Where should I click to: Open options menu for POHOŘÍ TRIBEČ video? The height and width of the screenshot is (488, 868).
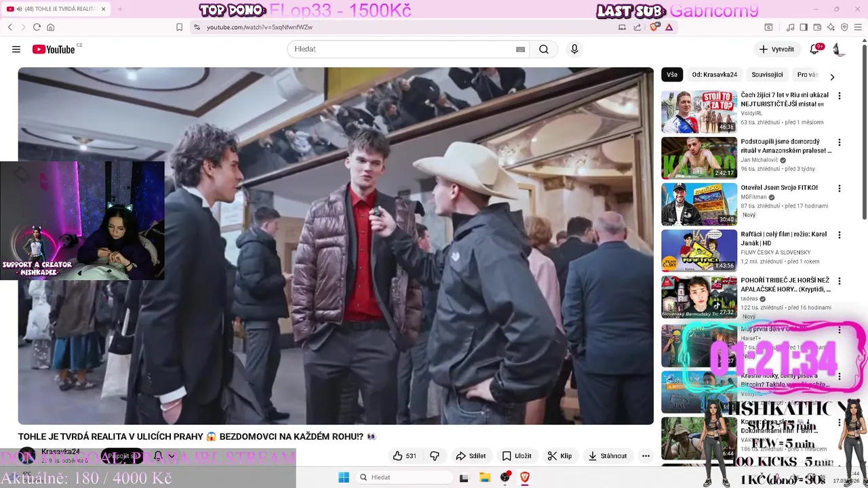coord(840,281)
